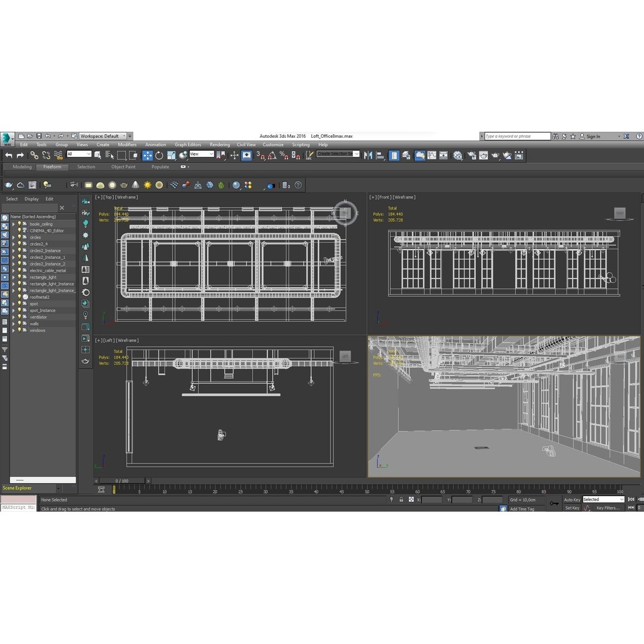Open the Graph Editors menu

click(x=188, y=144)
